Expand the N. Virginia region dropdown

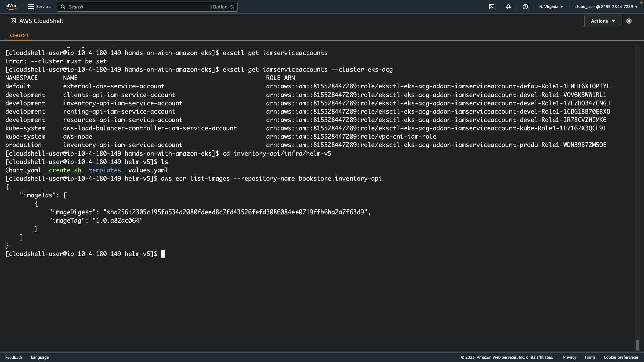[551, 7]
